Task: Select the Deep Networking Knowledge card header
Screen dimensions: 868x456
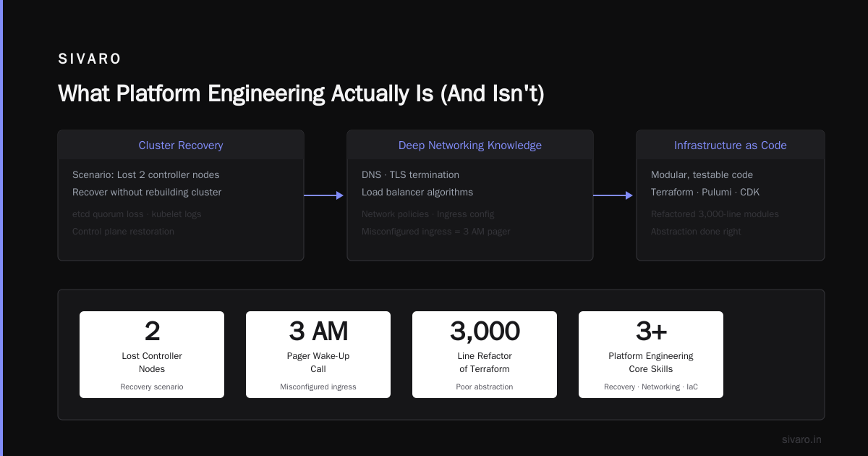Action: coord(470,145)
